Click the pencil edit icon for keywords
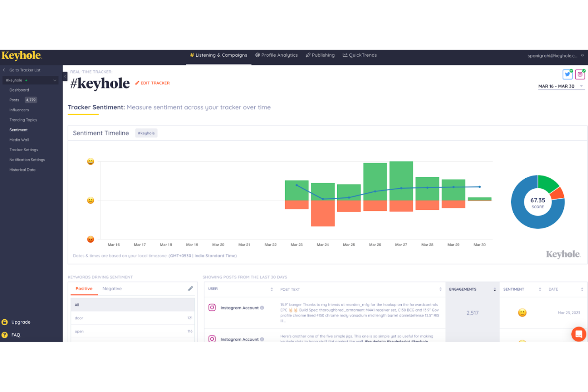 pyautogui.click(x=190, y=289)
